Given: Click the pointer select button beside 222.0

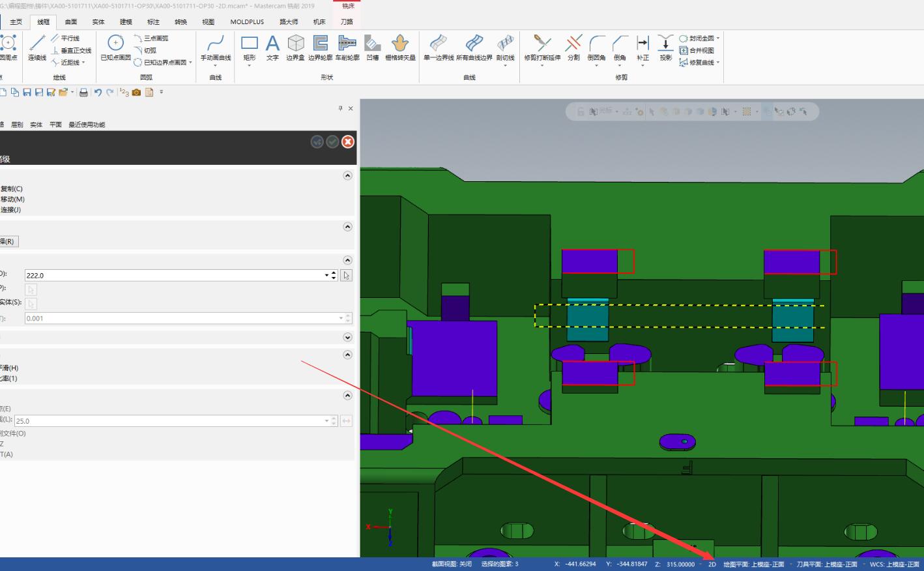Looking at the screenshot, I should (346, 275).
